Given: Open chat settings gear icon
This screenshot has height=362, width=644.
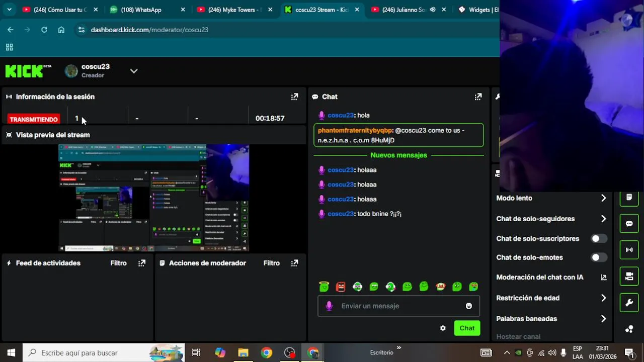Looking at the screenshot, I should tap(443, 328).
